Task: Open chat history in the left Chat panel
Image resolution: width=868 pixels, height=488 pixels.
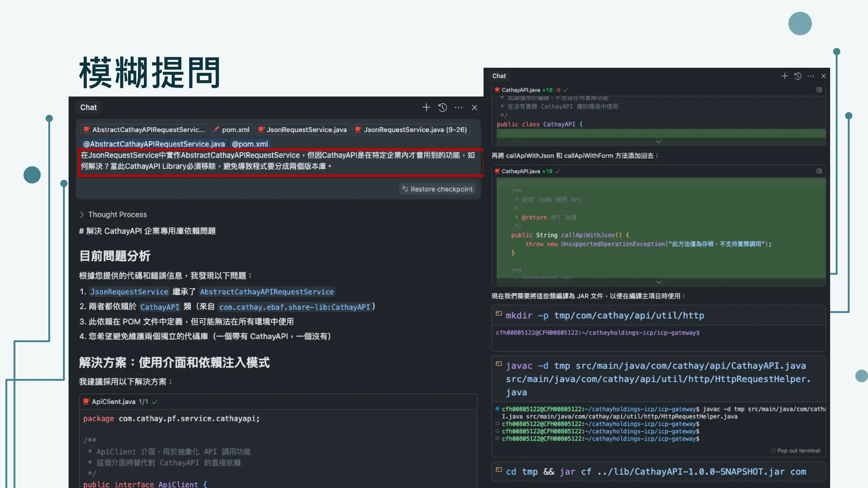Action: click(442, 108)
